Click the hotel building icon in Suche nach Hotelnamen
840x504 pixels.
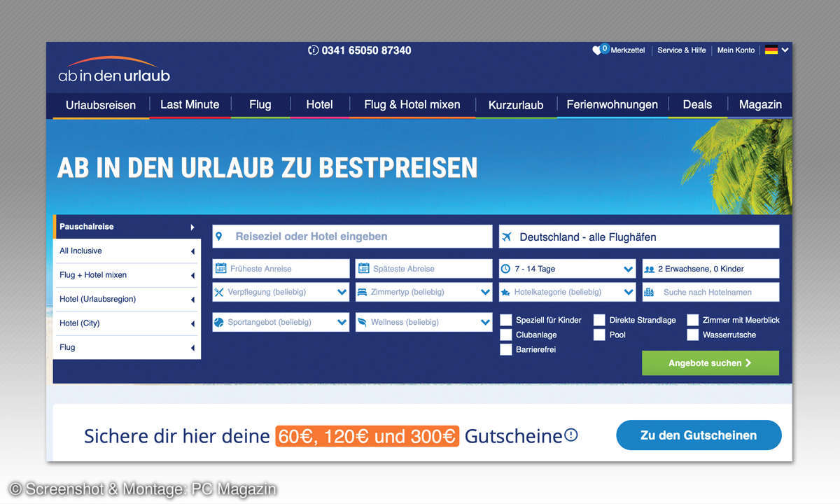click(x=650, y=292)
